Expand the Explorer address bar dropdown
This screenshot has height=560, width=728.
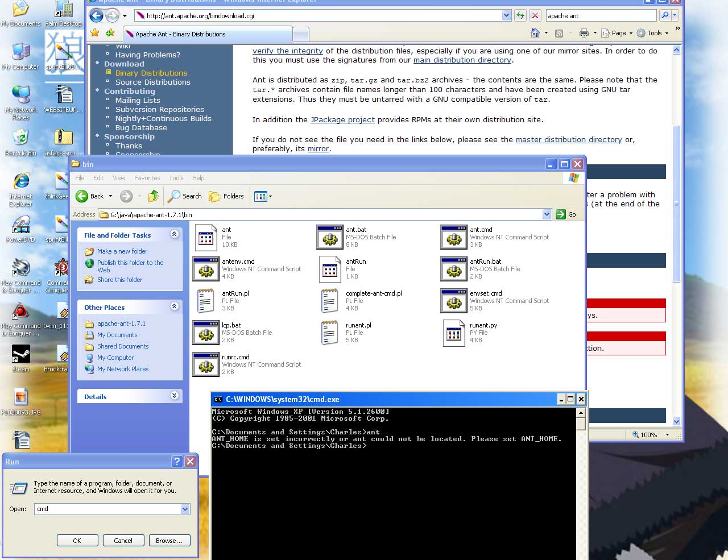[x=547, y=214]
